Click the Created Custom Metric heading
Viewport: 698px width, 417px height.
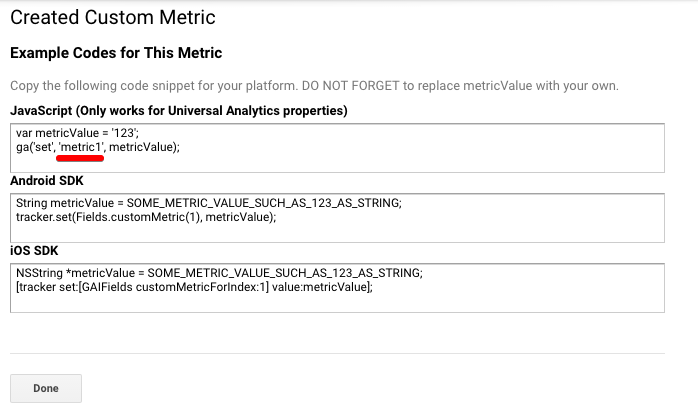pyautogui.click(x=113, y=17)
